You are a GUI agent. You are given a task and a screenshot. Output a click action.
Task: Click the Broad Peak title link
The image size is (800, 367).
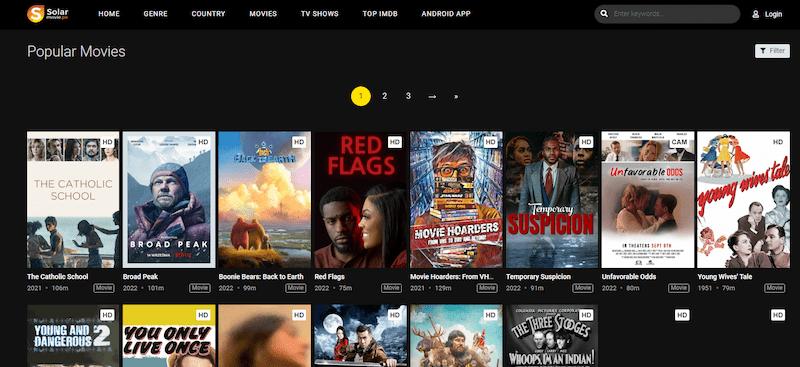click(140, 277)
